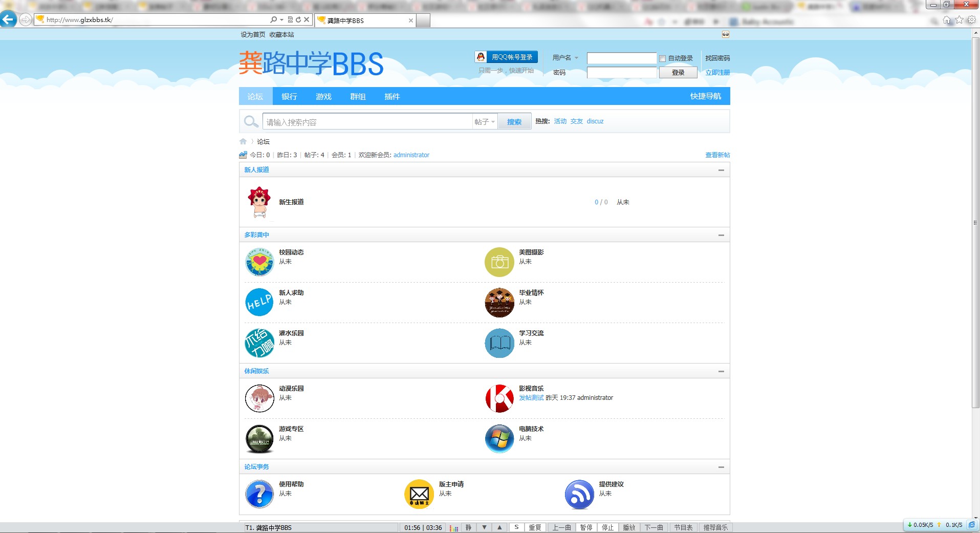Click the volume down triangle in music player
Screen dimensions: 980x533
click(x=484, y=527)
